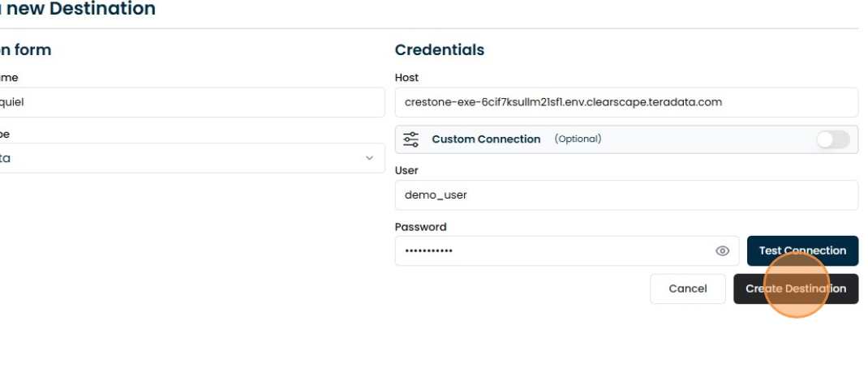Click the Credentials section heading

(x=439, y=49)
